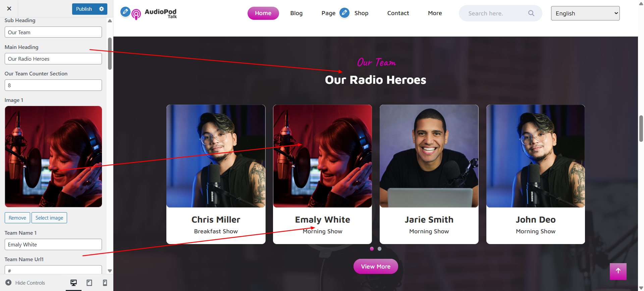Click the edit pencil icon on the navigation menu
The image size is (644, 291).
tap(344, 13)
